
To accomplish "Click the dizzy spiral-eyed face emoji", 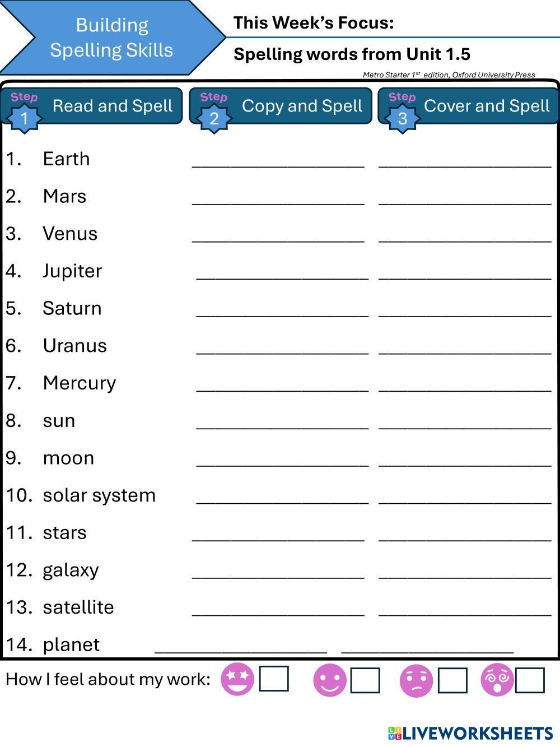I will [x=497, y=680].
